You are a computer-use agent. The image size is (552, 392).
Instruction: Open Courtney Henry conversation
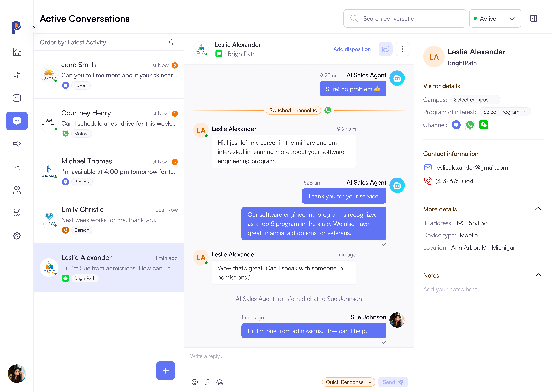pyautogui.click(x=109, y=123)
